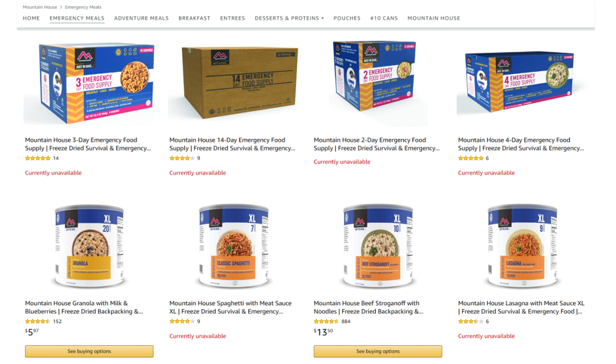Viewport: 616px width, 364px height.
Task: Go to the #10 Cans tab
Action: (384, 18)
